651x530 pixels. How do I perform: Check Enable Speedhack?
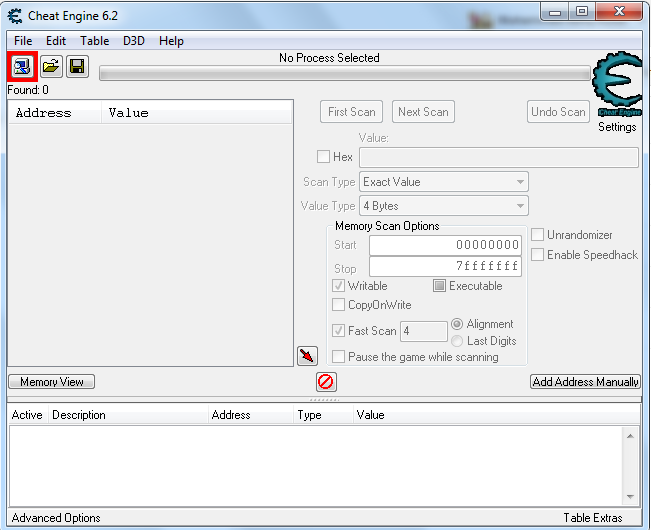point(537,254)
